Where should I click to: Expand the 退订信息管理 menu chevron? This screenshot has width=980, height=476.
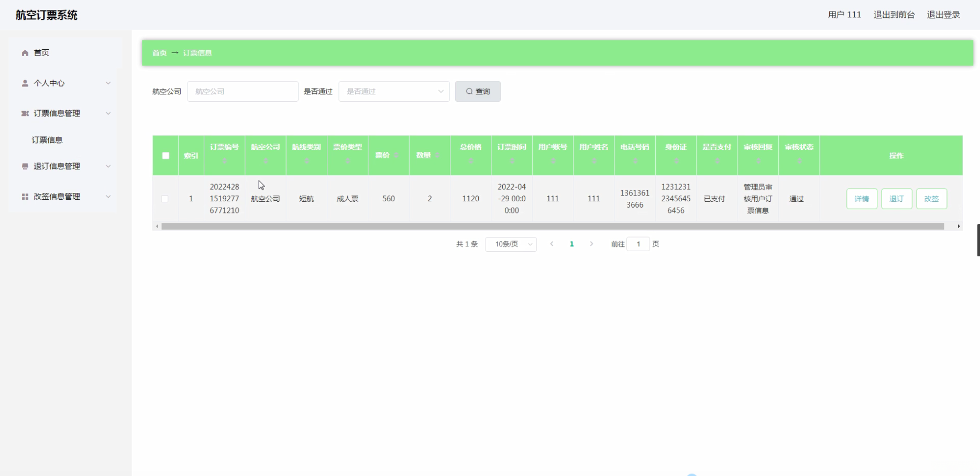pyautogui.click(x=108, y=167)
